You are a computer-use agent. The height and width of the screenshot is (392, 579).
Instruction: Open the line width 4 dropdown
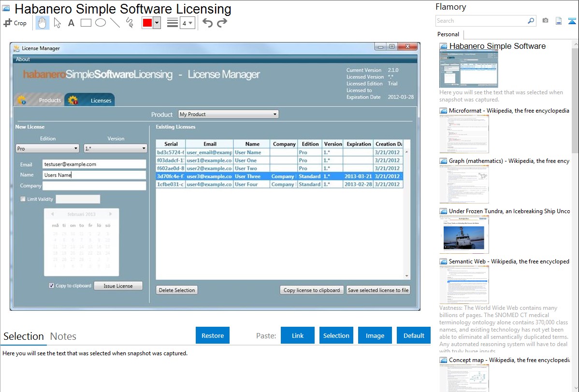tap(188, 23)
